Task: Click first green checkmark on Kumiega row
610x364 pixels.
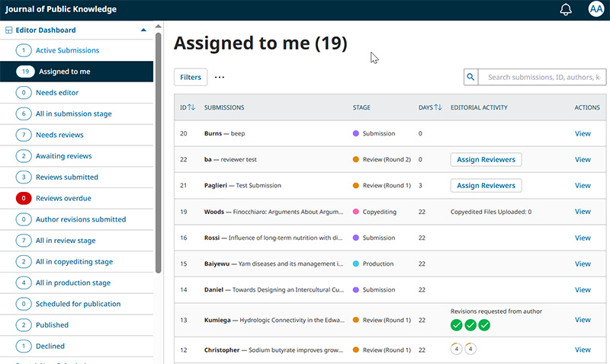Action: point(456,324)
